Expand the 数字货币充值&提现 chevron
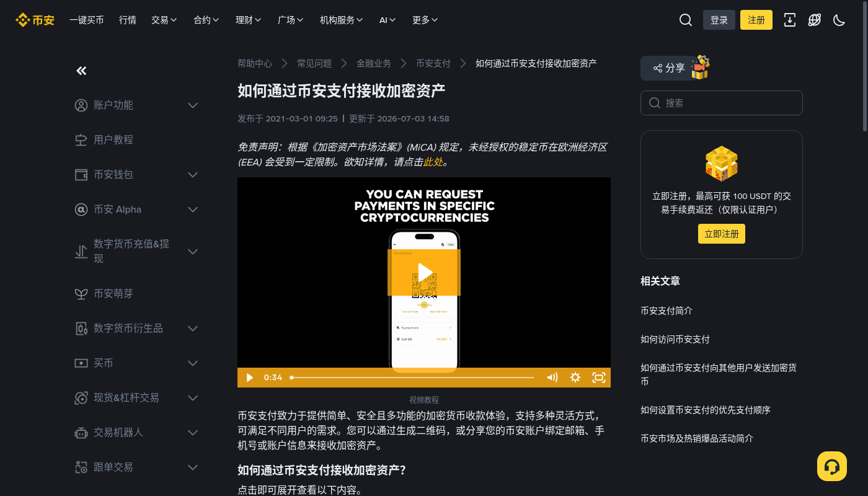This screenshot has width=868, height=496. click(x=193, y=252)
